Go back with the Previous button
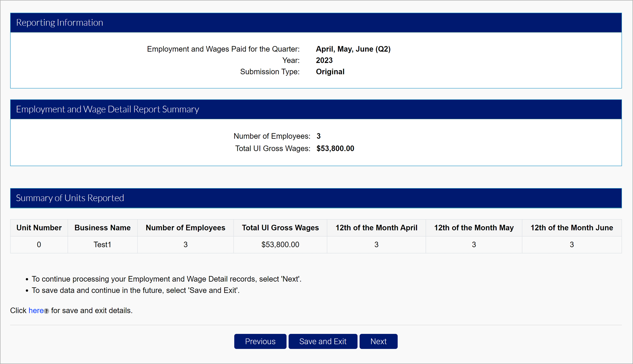This screenshot has width=633, height=364. pyautogui.click(x=260, y=341)
